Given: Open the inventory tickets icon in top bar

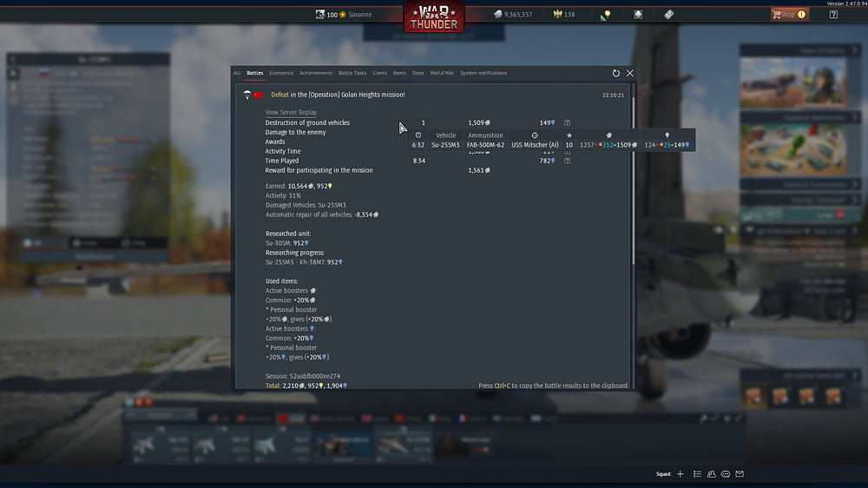Looking at the screenshot, I should click(669, 15).
